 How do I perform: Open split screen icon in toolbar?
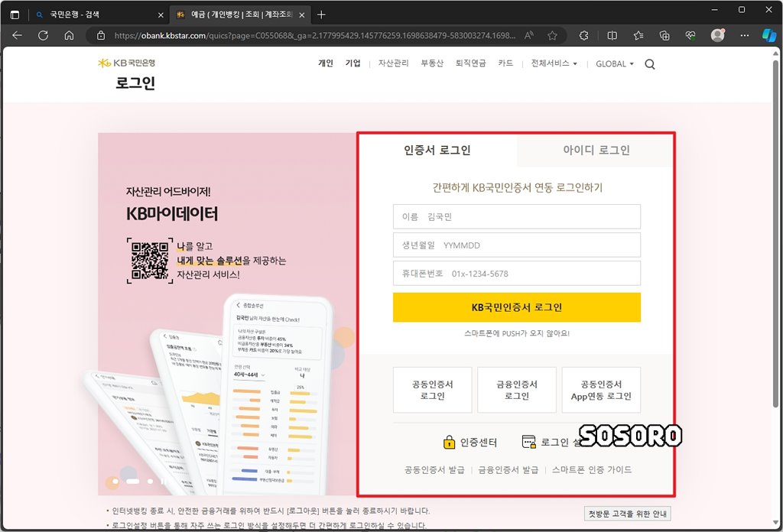(x=612, y=35)
